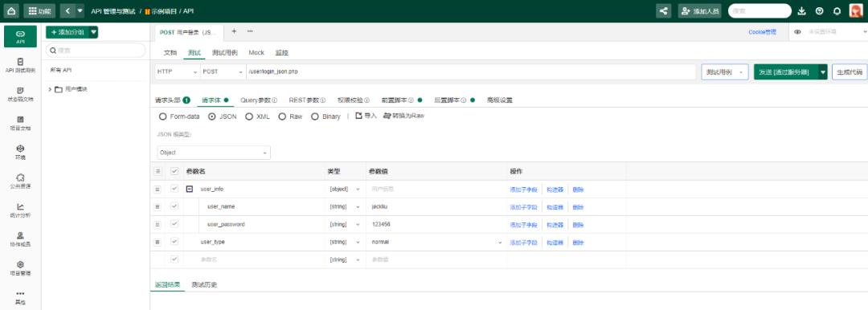Image resolution: width=868 pixels, height=310 pixels.
Task: Open the tab more options ellipsis
Action: pos(250,31)
